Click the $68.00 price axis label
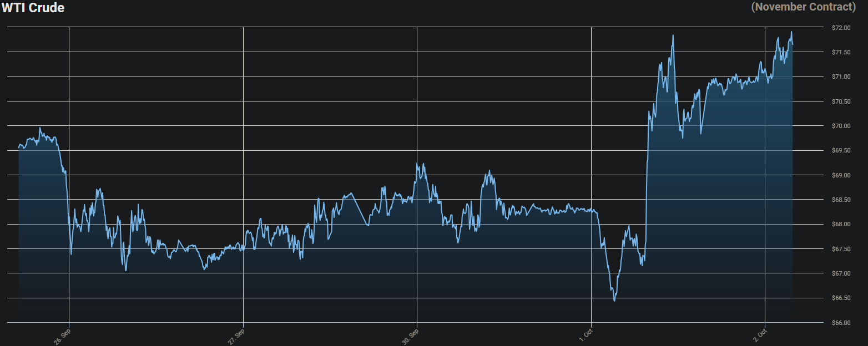The width and height of the screenshot is (868, 346). pos(841,224)
